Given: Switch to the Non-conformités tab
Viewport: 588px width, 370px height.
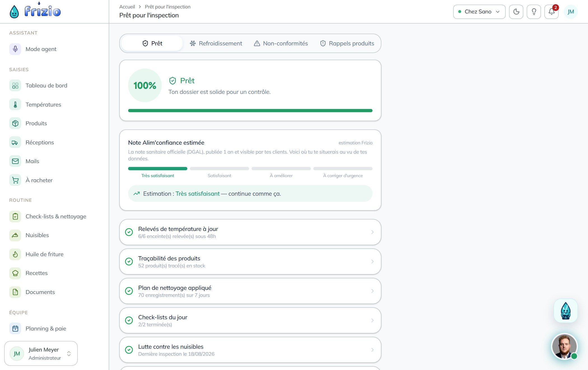Looking at the screenshot, I should pos(281,43).
